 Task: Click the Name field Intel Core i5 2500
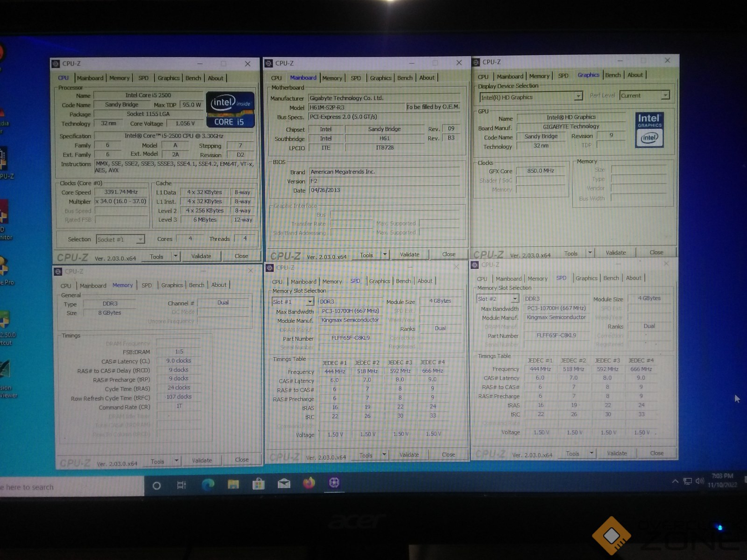[148, 95]
